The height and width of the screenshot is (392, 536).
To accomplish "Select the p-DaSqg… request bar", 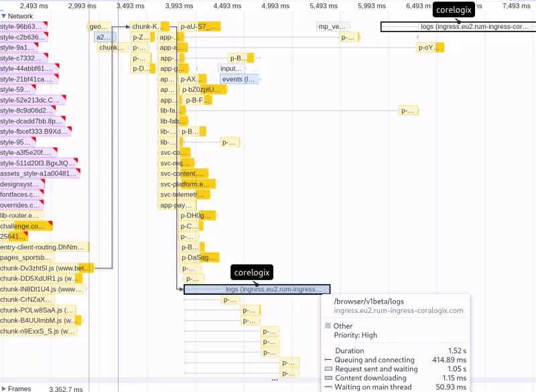I will pos(200,258).
